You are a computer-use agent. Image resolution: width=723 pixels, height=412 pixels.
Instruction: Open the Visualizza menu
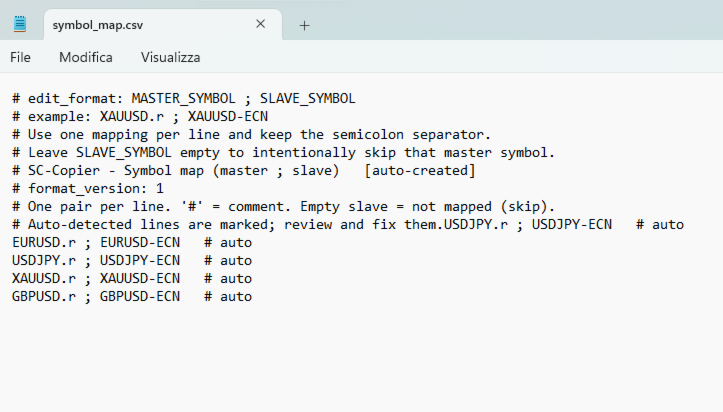[171, 57]
